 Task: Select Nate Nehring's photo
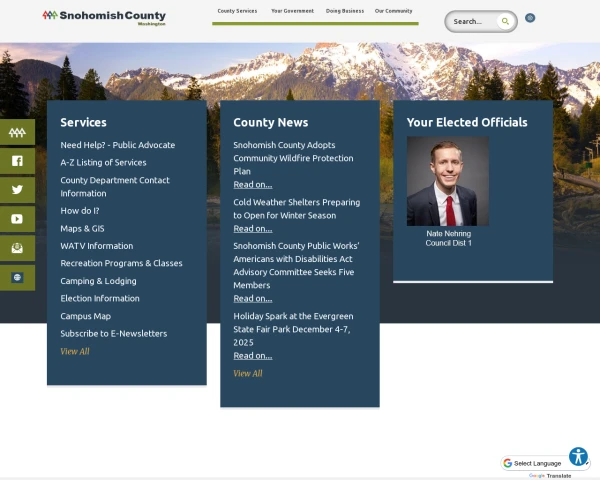(448, 181)
